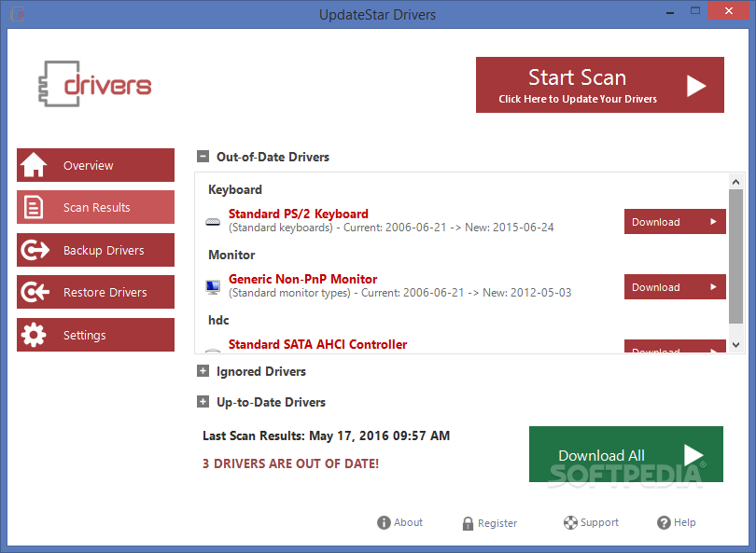Close the UpdateStar Drivers window
The image size is (756, 553).
tap(729, 10)
